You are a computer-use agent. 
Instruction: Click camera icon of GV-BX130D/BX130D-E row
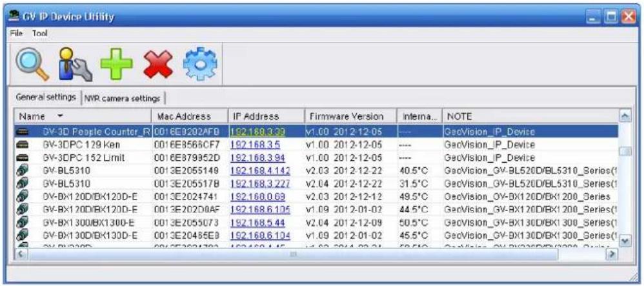[22, 236]
